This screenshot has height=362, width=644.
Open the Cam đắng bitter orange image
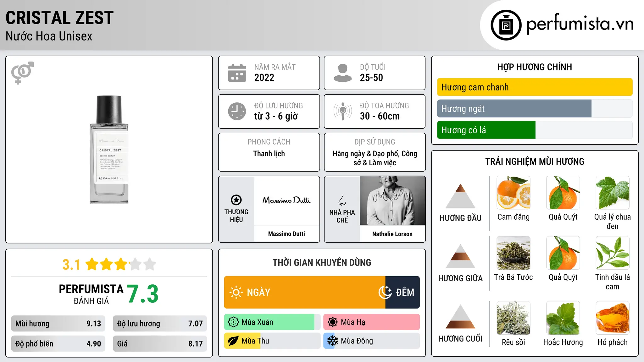[514, 193]
